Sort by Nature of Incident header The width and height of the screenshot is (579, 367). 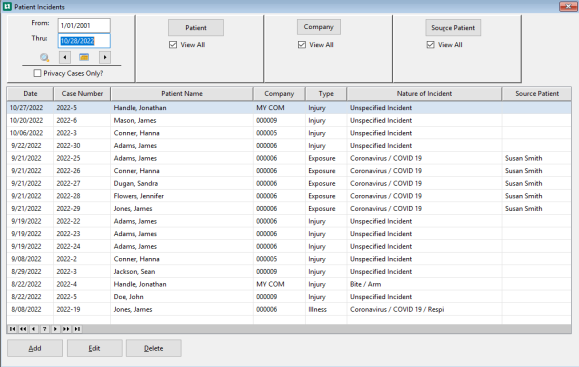[x=424, y=94]
